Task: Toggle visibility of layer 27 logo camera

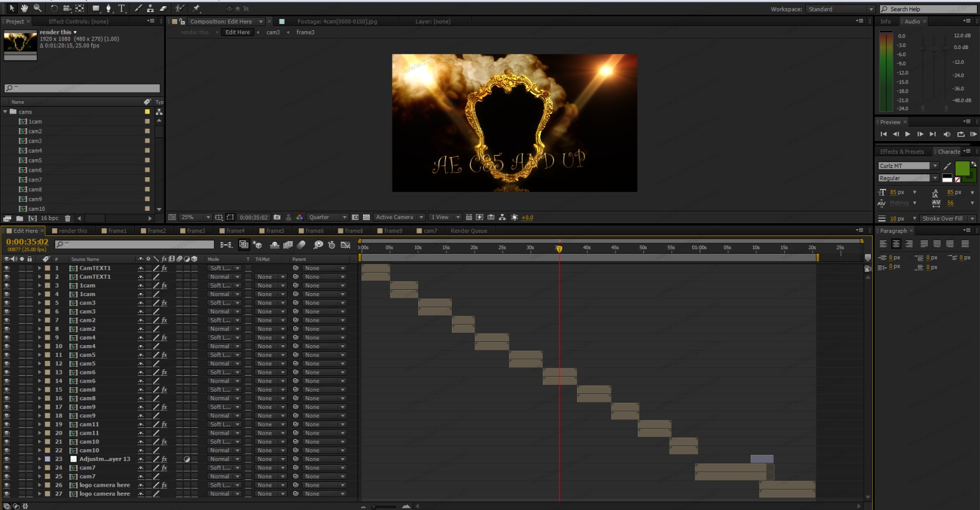Action: coord(7,493)
